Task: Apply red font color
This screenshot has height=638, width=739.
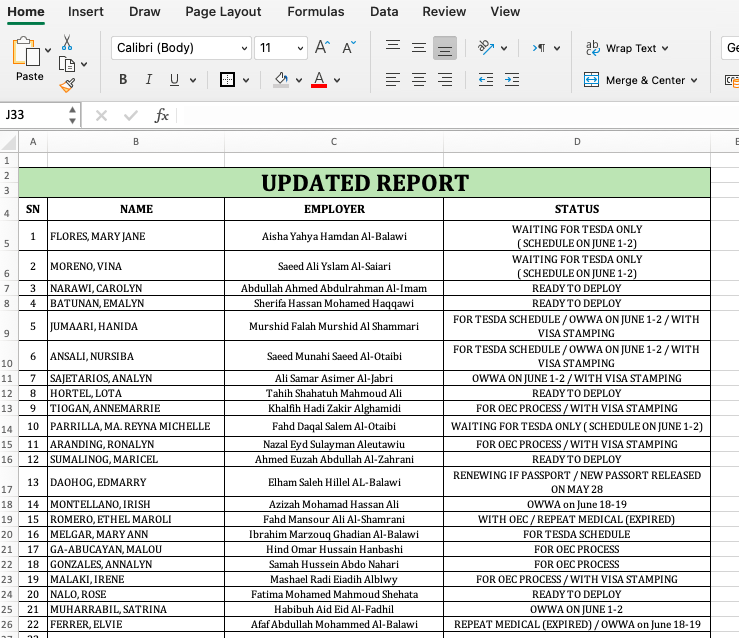Action: tap(319, 80)
